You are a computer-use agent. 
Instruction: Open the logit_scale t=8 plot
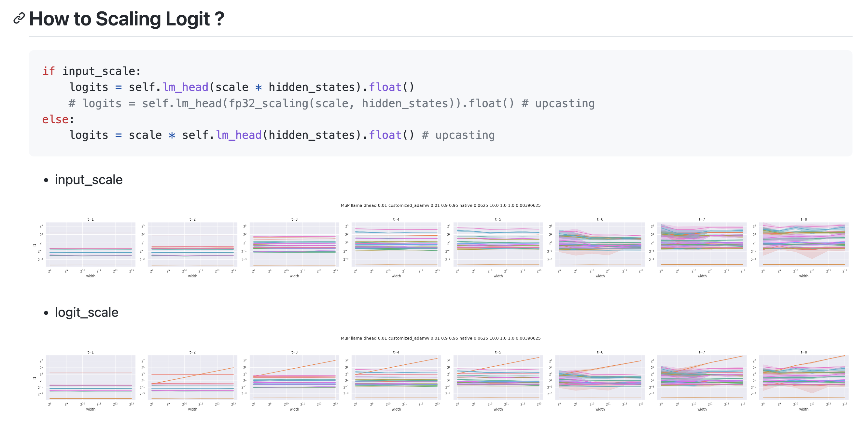click(804, 377)
